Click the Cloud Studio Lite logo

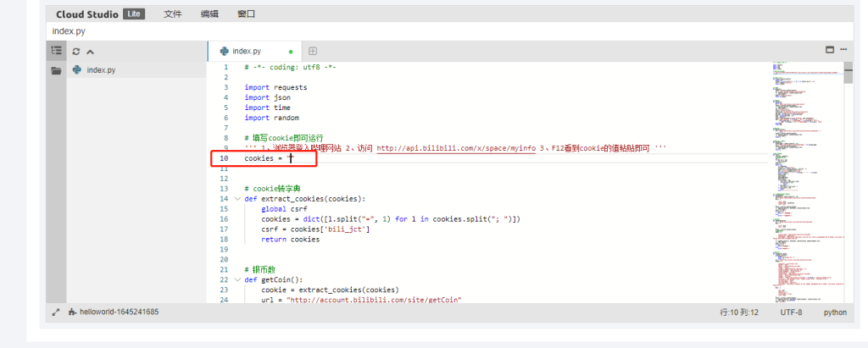[x=100, y=14]
